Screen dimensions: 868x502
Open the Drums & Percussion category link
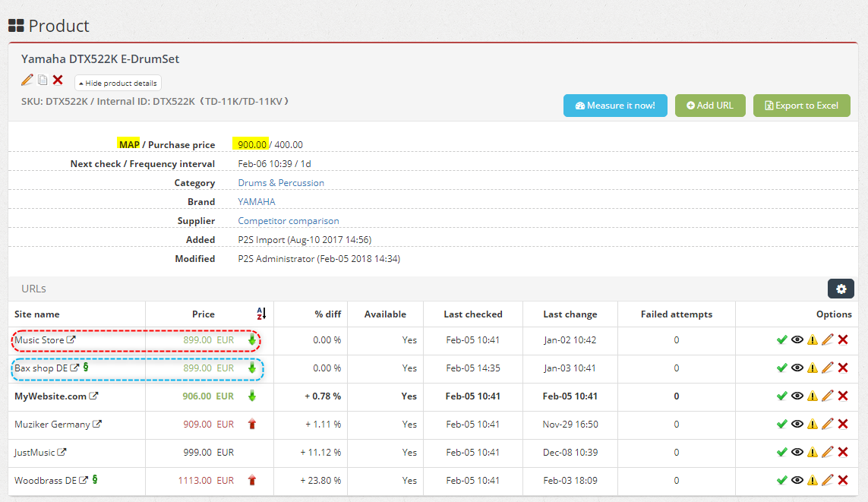[x=281, y=182]
